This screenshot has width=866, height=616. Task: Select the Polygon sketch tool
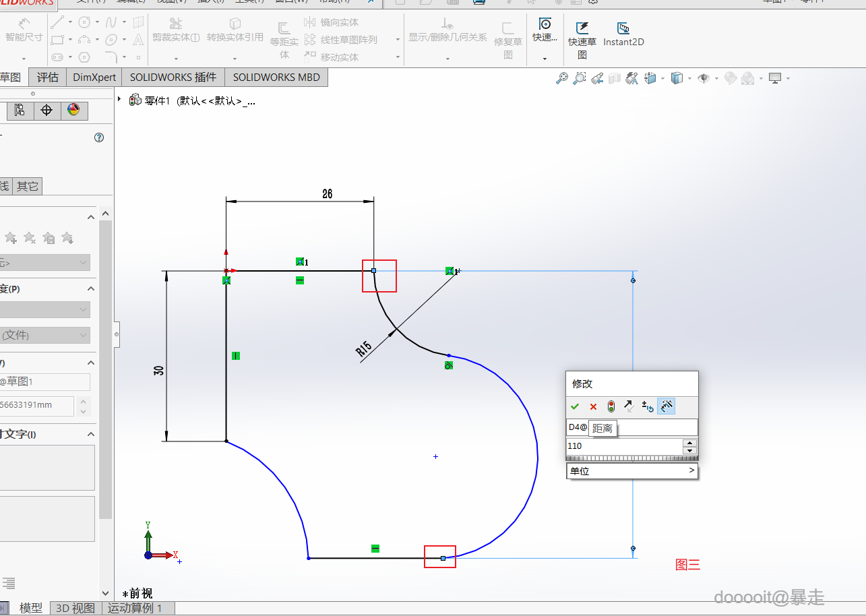coord(84,57)
